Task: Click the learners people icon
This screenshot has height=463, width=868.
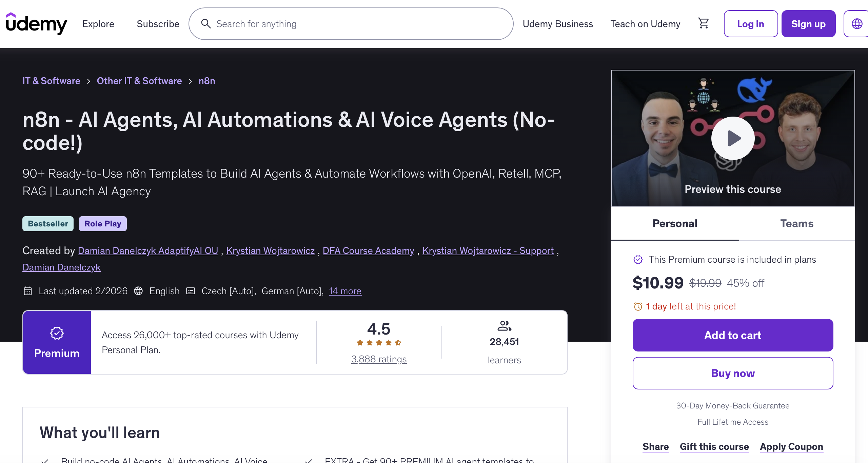Action: (x=504, y=326)
